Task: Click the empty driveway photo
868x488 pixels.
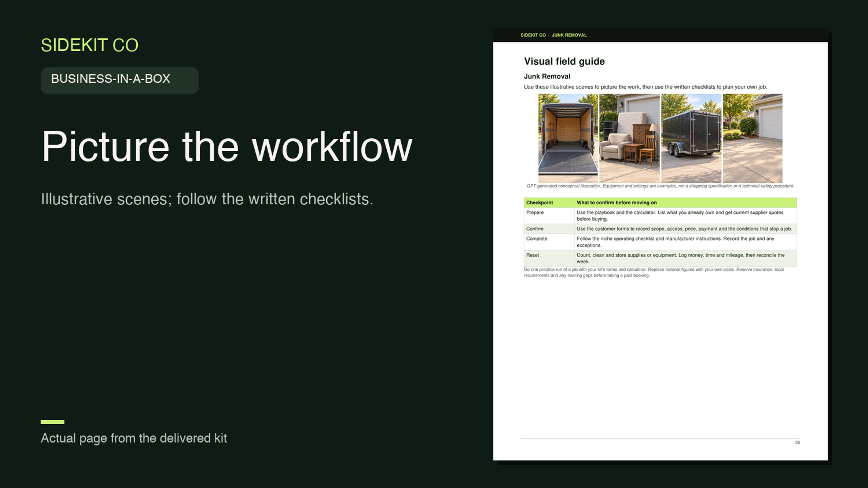Action: 752,138
